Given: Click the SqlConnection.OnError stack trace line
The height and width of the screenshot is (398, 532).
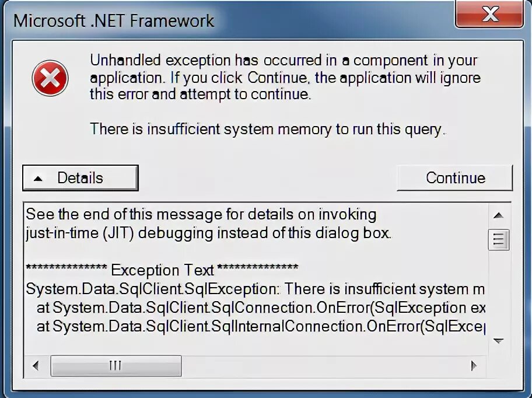Looking at the screenshot, I should (x=261, y=308).
